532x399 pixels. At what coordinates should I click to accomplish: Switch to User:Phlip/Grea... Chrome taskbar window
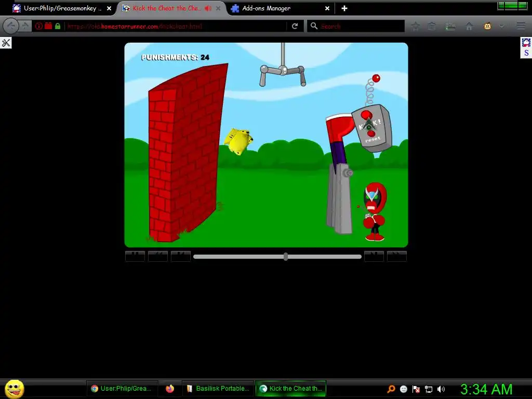pos(122,389)
